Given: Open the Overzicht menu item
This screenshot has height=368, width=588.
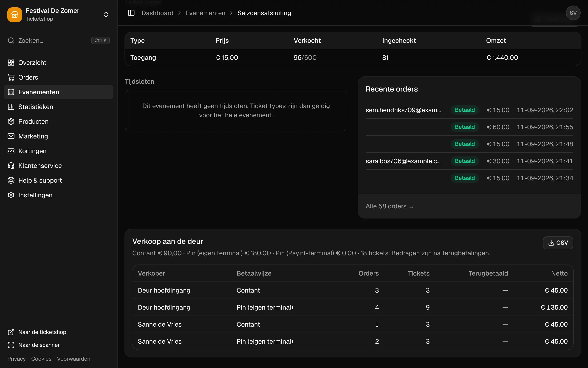Looking at the screenshot, I should 59,63.
